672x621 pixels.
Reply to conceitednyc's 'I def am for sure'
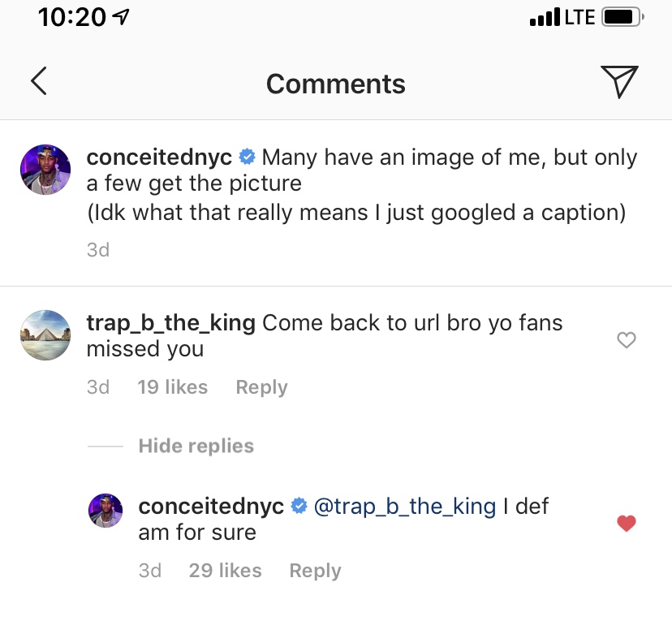[315, 571]
